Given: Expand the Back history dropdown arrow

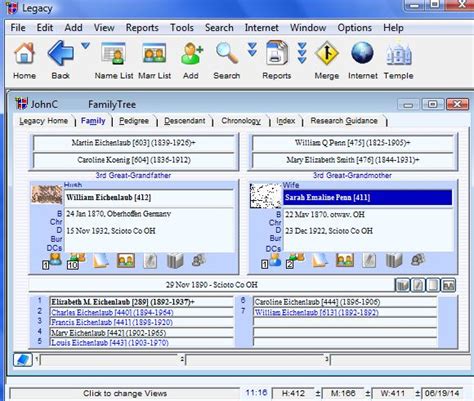Looking at the screenshot, I should [85, 46].
